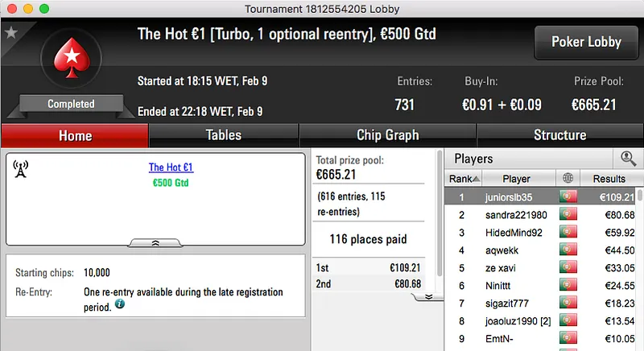
Task: Click the Re-Entry info icon
Action: tap(119, 304)
